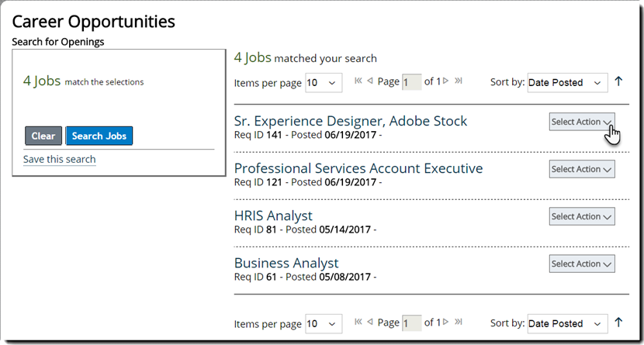
Task: Go to next page in top pager
Action: pos(446,81)
